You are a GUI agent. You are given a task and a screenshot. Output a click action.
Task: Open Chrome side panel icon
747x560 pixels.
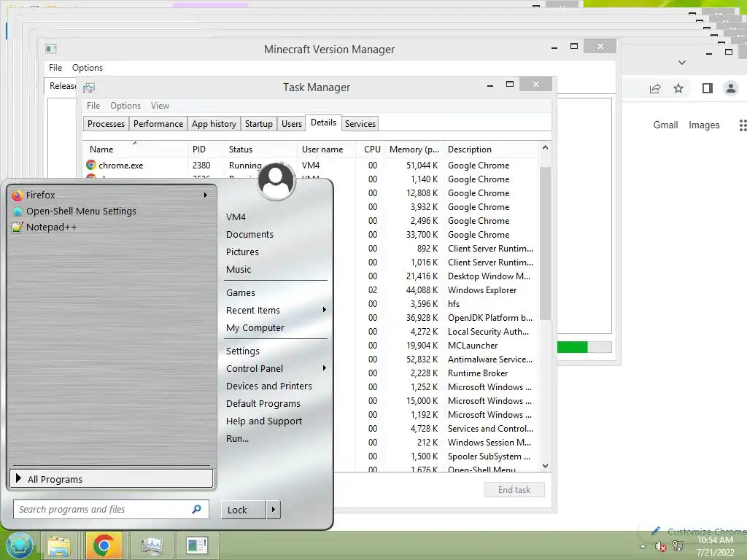(707, 88)
